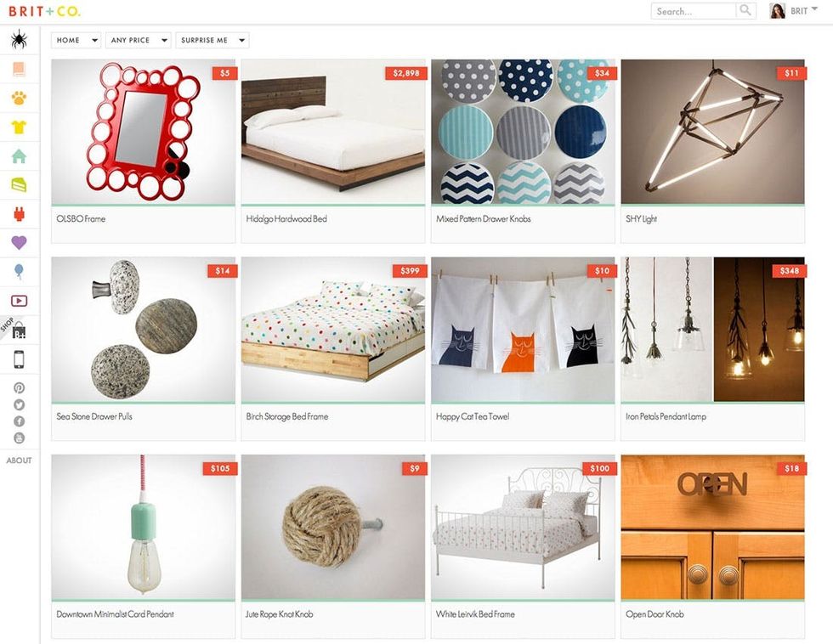Image resolution: width=833 pixels, height=644 pixels.
Task: Click the shop bag icon
Action: pyautogui.click(x=19, y=330)
